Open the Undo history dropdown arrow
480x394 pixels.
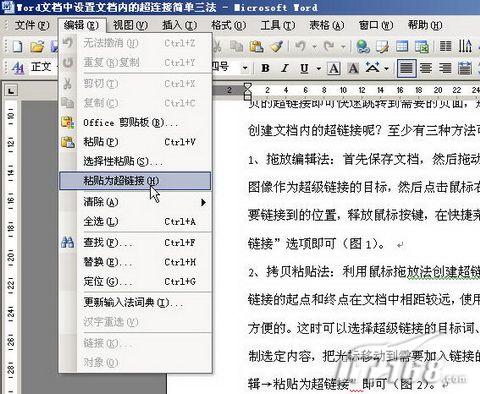point(314,47)
